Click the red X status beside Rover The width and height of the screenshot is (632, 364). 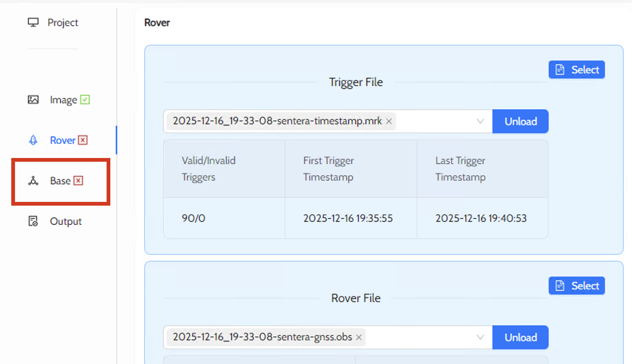click(x=83, y=140)
